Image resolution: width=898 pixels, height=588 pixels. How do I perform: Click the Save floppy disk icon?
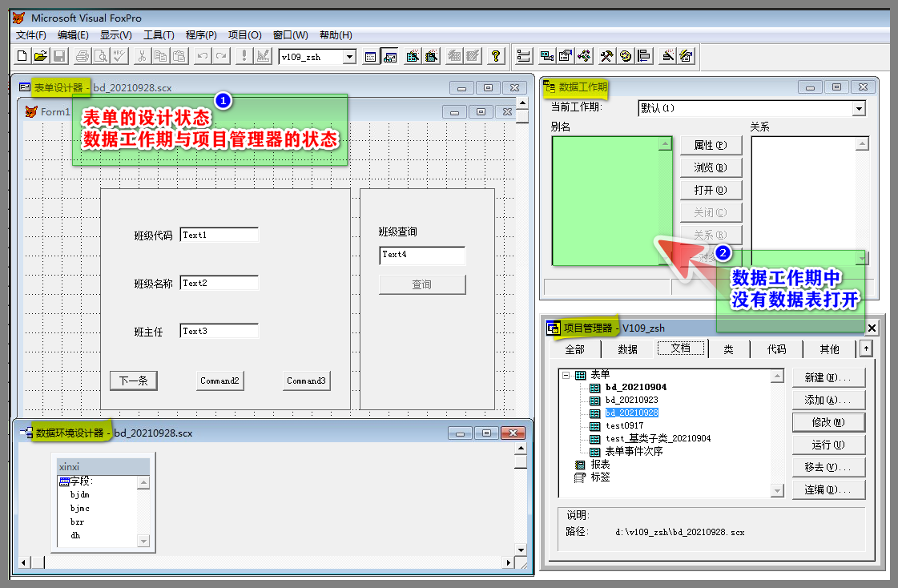(59, 56)
